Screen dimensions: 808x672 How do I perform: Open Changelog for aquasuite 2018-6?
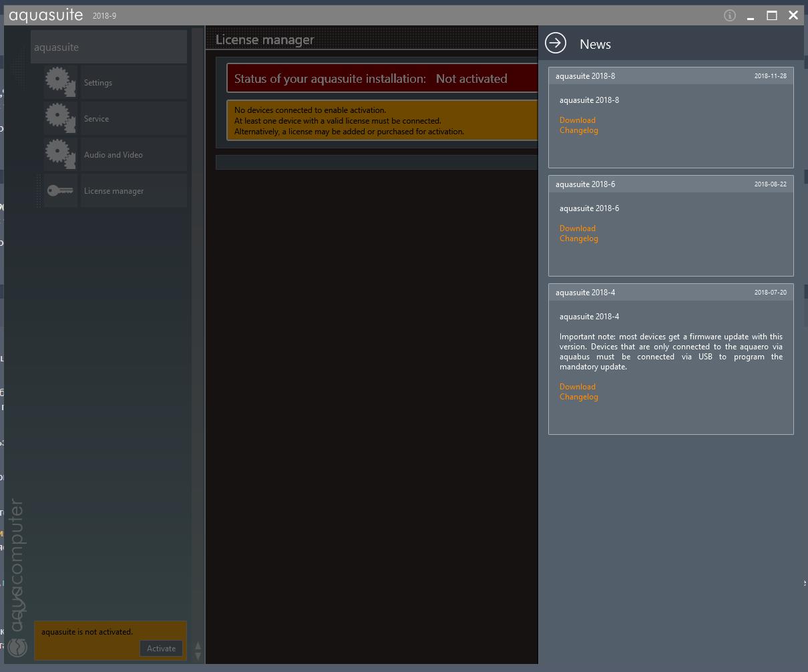tap(579, 238)
